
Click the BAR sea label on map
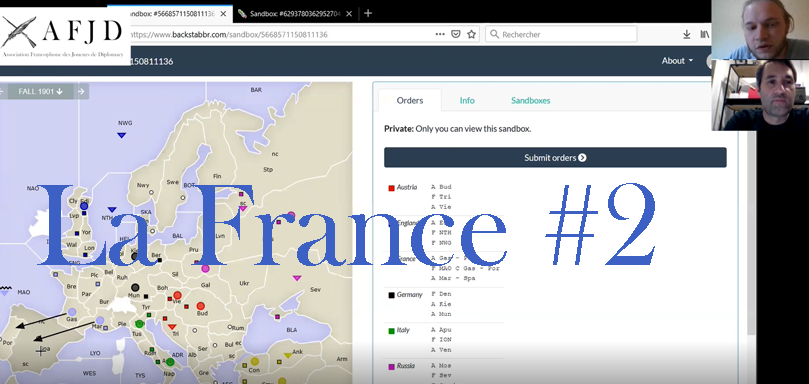(x=256, y=90)
